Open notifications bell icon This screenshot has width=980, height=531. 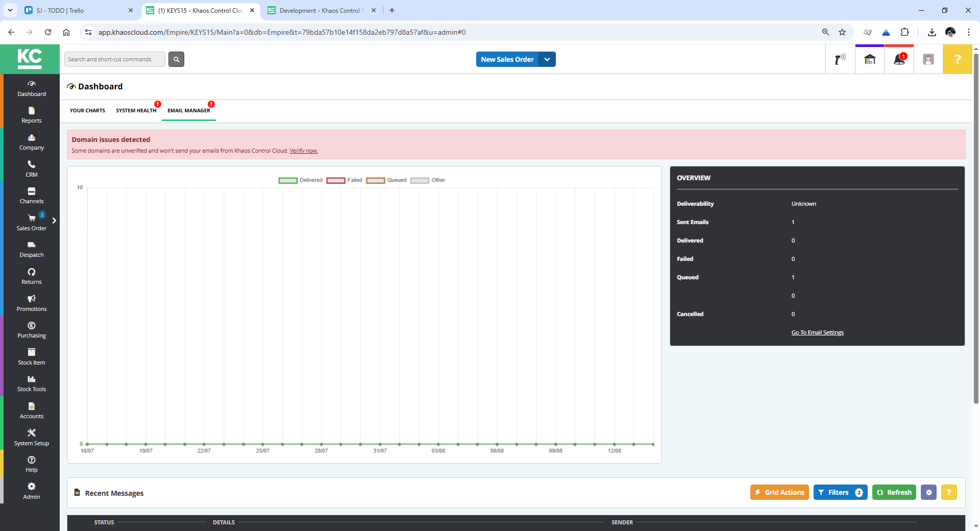[x=899, y=60]
